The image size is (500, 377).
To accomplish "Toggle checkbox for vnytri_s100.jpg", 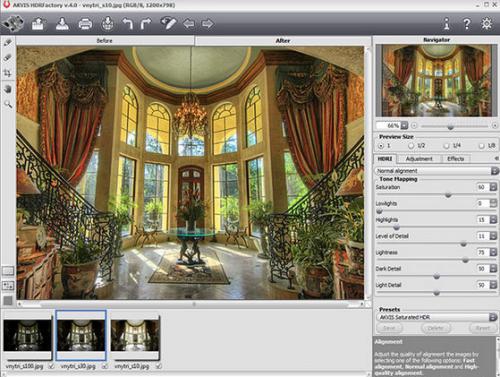I will pos(51,366).
